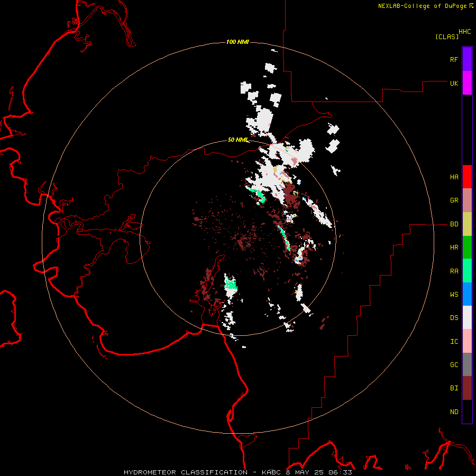Click the BI brown legend swatch
The height and width of the screenshot is (476, 476).
467,388
